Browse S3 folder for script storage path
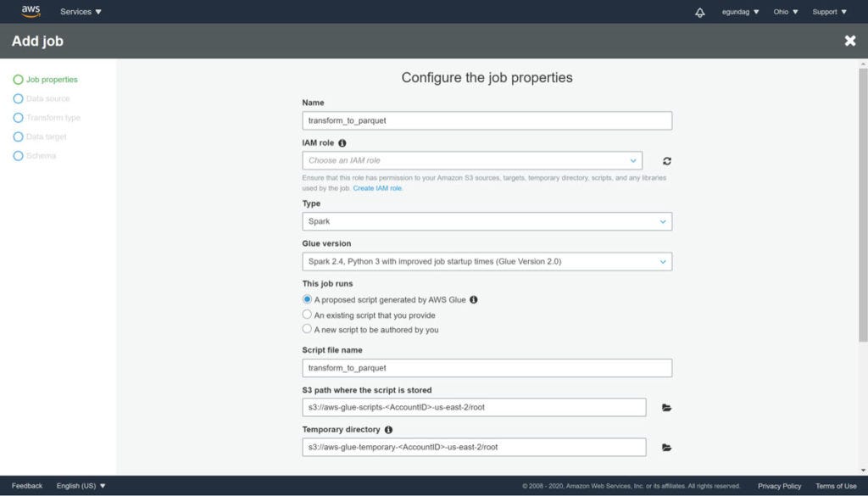The height and width of the screenshot is (496, 868). (666, 408)
